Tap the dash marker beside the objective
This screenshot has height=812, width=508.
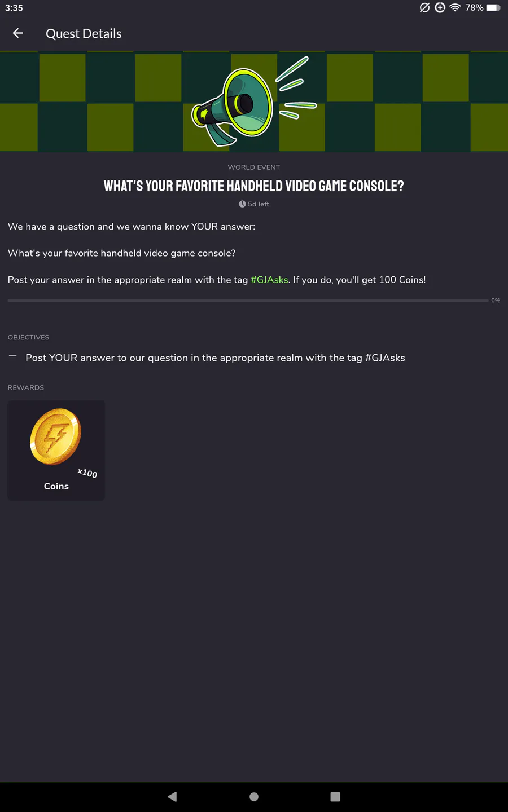[13, 356]
